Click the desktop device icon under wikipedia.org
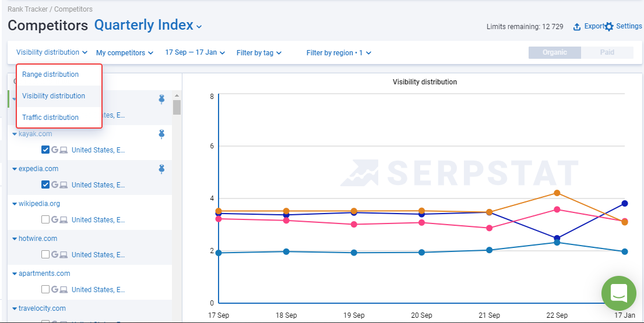Image resolution: width=644 pixels, height=323 pixels. [64, 220]
